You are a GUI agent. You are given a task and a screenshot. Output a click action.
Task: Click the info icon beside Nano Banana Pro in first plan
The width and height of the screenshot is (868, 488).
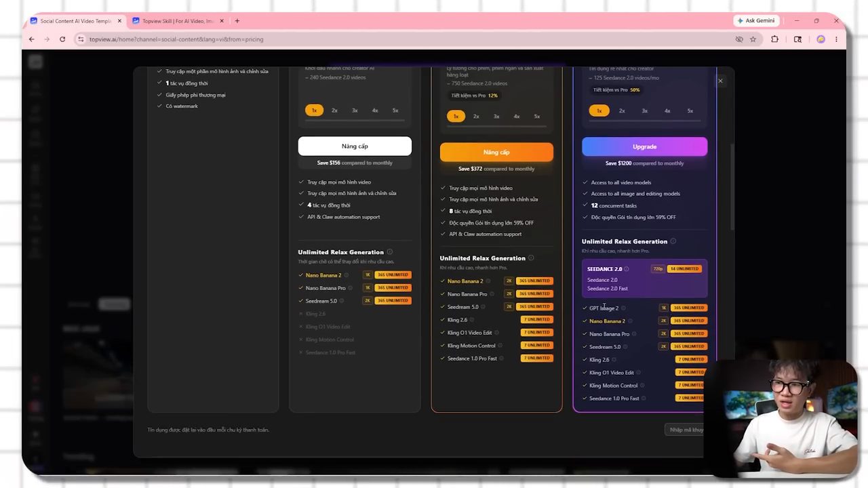tap(351, 288)
